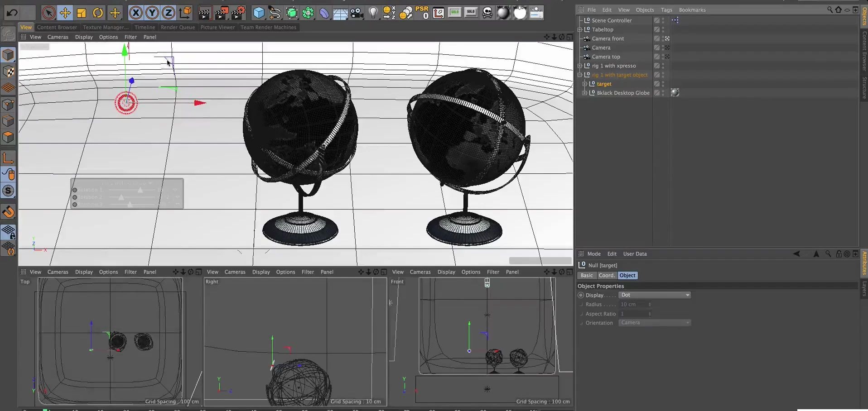
Task: Open the Display dropdown showing Dot
Action: click(x=654, y=295)
